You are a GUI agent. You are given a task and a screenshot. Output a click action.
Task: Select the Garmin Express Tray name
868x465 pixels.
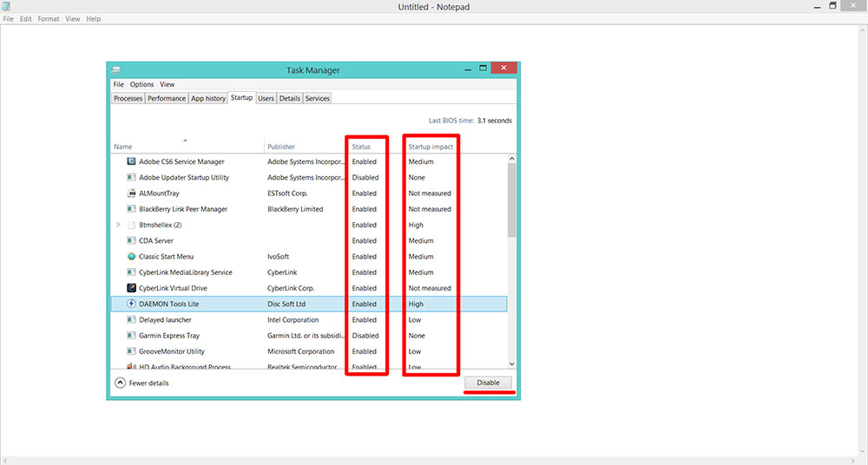point(169,336)
